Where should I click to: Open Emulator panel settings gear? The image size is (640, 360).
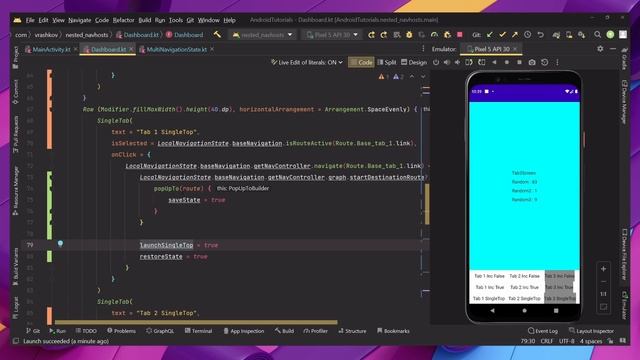coord(600,49)
